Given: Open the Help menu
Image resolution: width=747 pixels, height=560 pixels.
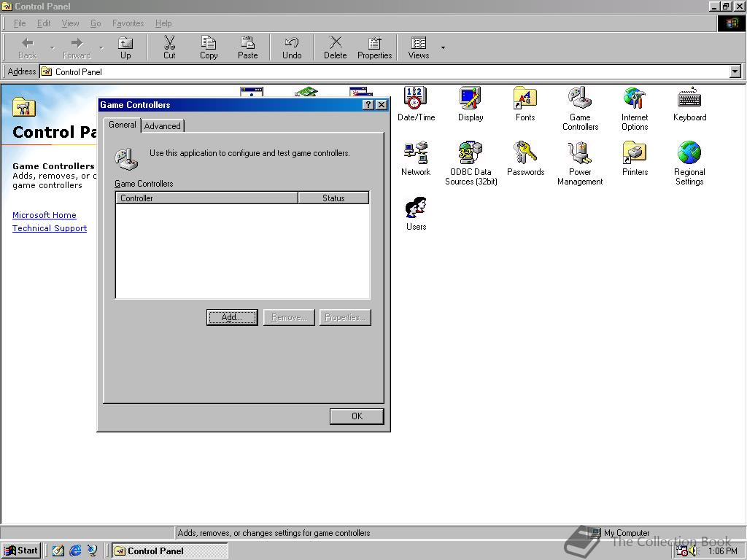Looking at the screenshot, I should [x=163, y=23].
